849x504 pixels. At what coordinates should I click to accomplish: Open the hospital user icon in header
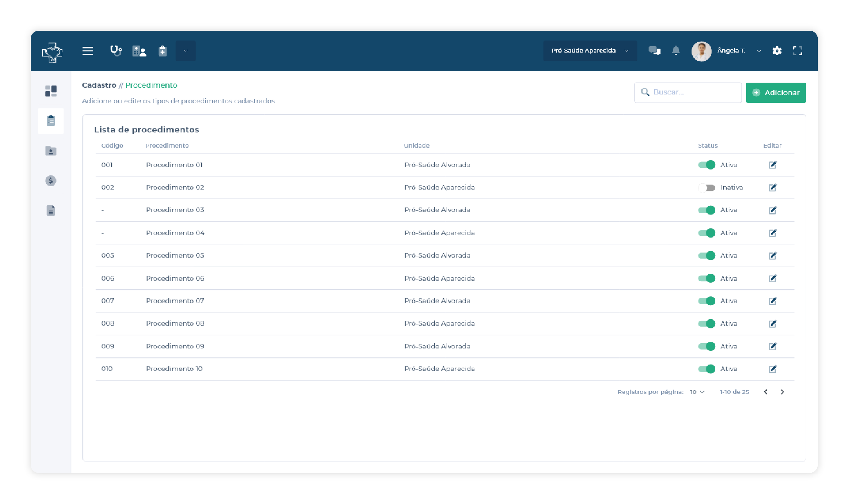coord(139,51)
